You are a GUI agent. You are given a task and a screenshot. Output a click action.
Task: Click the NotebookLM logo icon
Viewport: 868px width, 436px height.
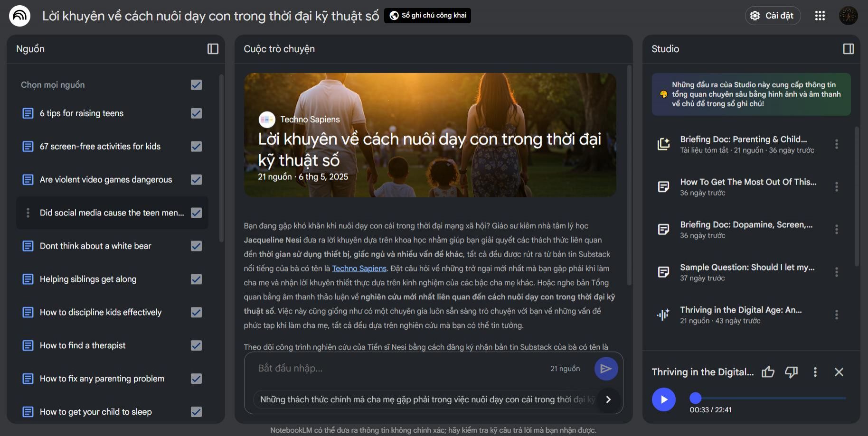click(x=19, y=16)
